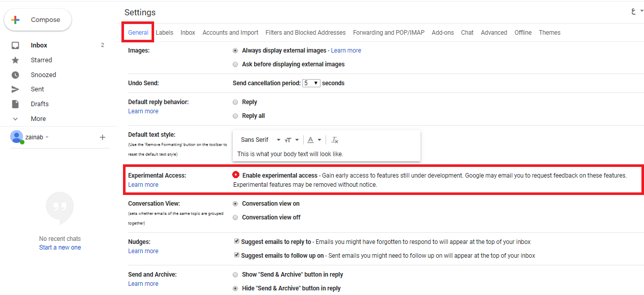Screen dimensions: 644x295
Task: Open the settings Inbox tab
Action: [x=188, y=33]
